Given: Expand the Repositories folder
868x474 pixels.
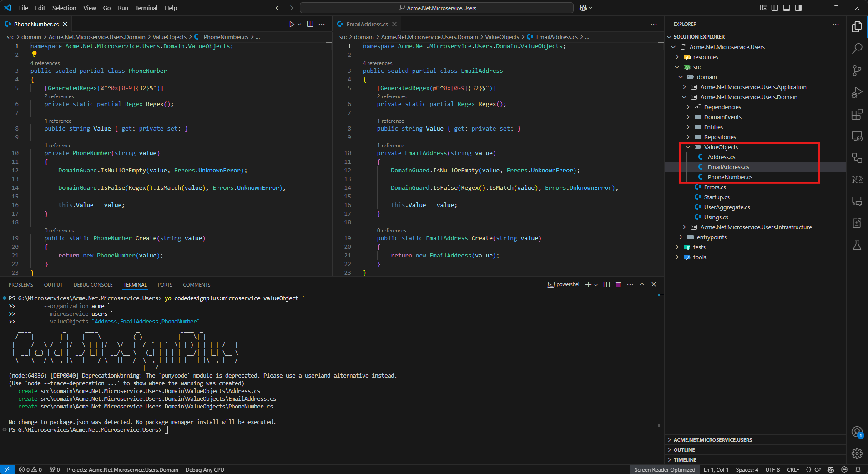Looking at the screenshot, I should pyautogui.click(x=688, y=137).
